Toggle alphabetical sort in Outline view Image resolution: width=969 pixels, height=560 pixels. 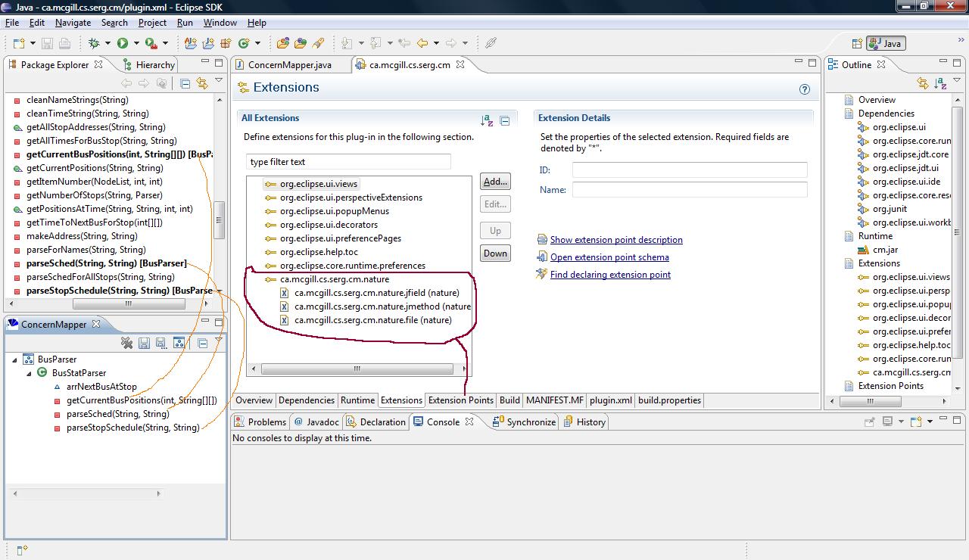click(x=940, y=83)
